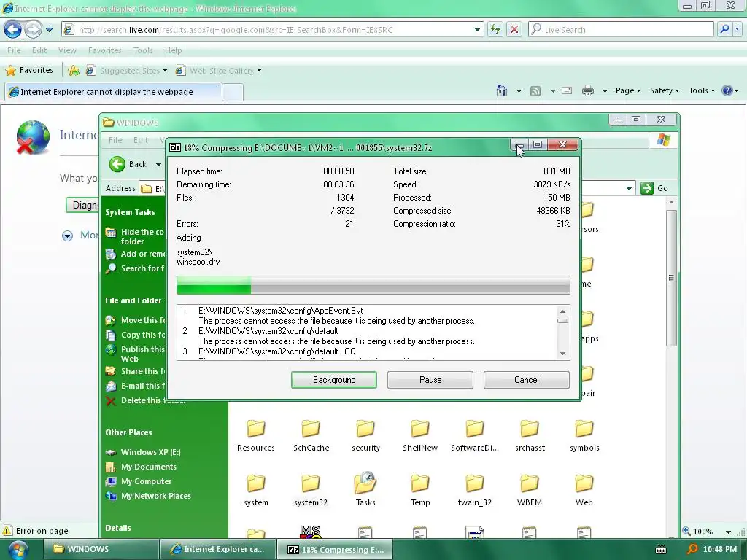Open the recent pages dropdown arrow
The height and width of the screenshot is (560, 747).
[49, 29]
